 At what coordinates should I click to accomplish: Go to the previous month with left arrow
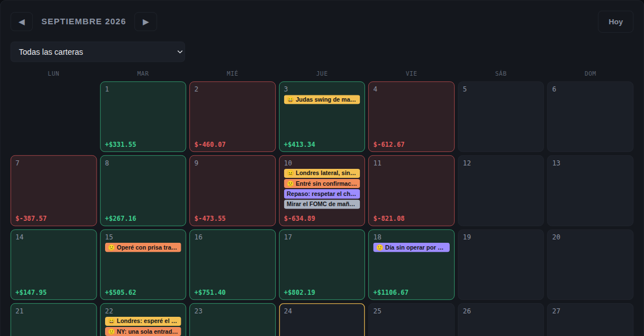tap(21, 22)
